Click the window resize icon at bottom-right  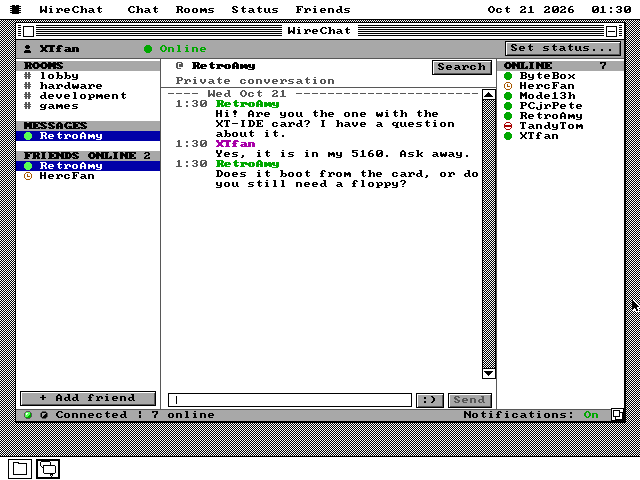pyautogui.click(x=617, y=415)
